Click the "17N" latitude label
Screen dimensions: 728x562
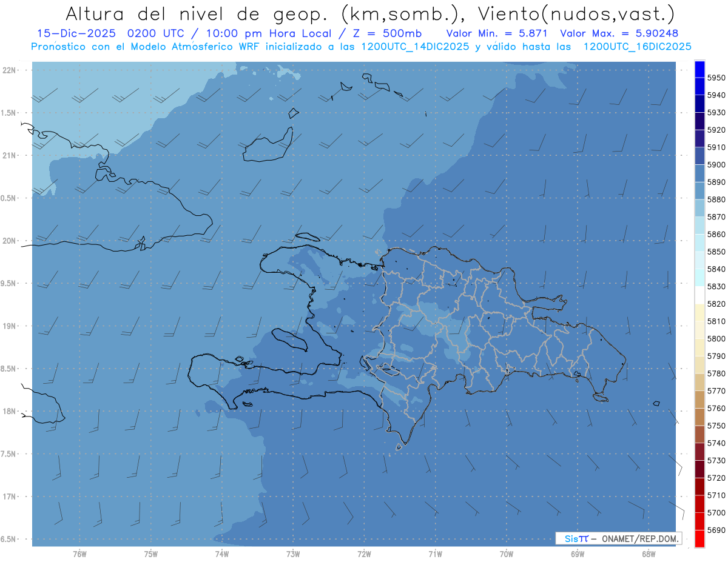pyautogui.click(x=10, y=497)
